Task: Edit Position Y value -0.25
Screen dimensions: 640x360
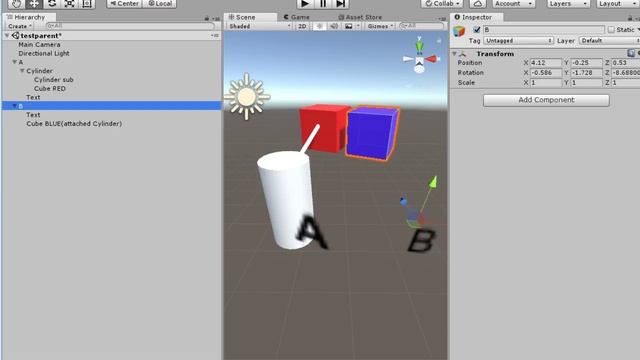Action: click(586, 63)
